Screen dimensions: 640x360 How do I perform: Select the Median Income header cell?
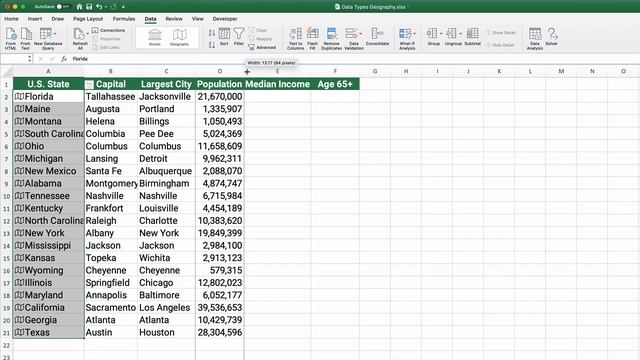[278, 84]
